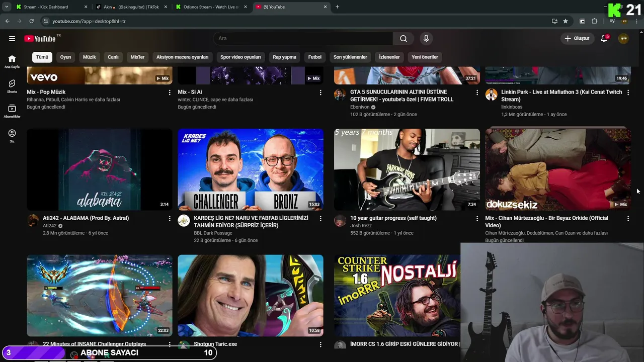This screenshot has height=362, width=644.
Task: Open the linkinboss channel link
Action: [x=512, y=107]
